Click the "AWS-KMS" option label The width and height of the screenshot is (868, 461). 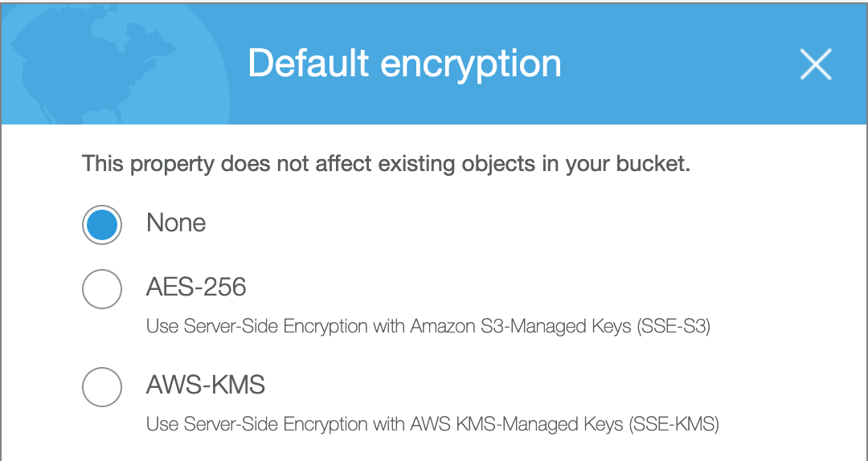pyautogui.click(x=206, y=386)
